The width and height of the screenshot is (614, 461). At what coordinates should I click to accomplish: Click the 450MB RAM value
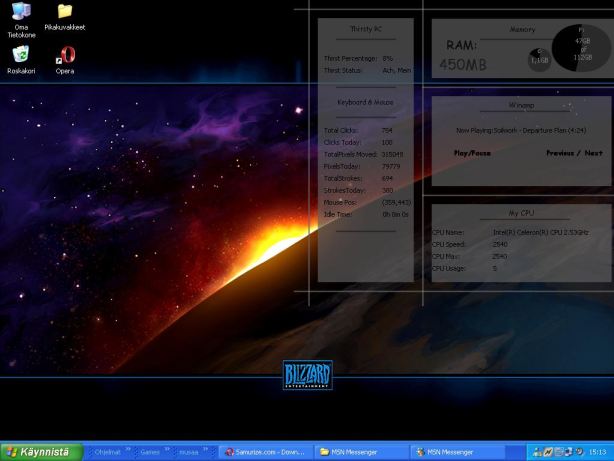(463, 65)
